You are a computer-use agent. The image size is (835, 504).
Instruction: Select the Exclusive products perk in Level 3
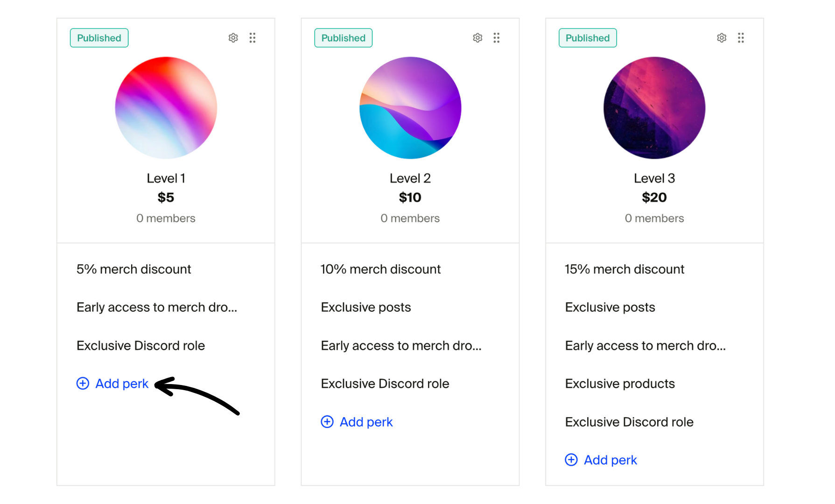click(x=620, y=384)
